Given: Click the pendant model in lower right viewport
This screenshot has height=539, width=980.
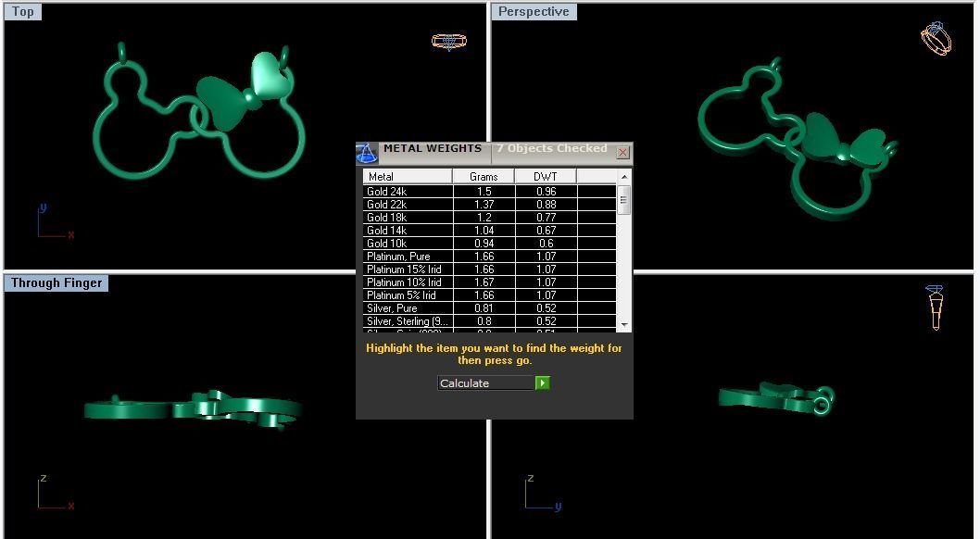Looking at the screenshot, I should [x=776, y=399].
